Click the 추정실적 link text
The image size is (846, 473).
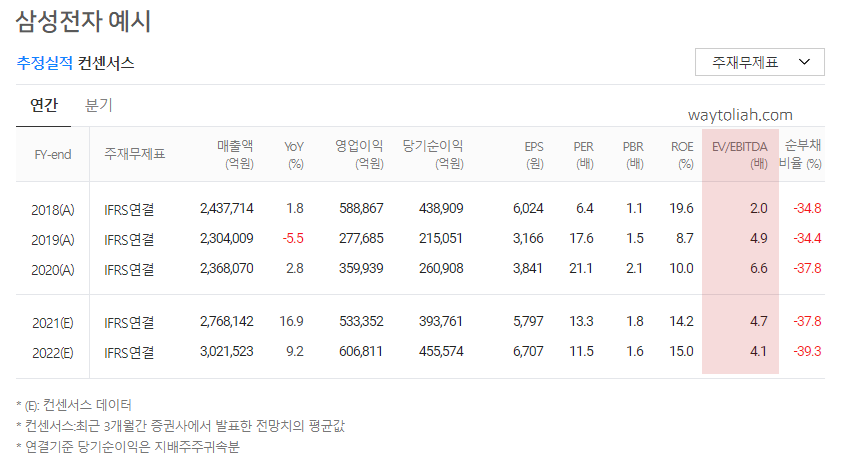tap(44, 63)
